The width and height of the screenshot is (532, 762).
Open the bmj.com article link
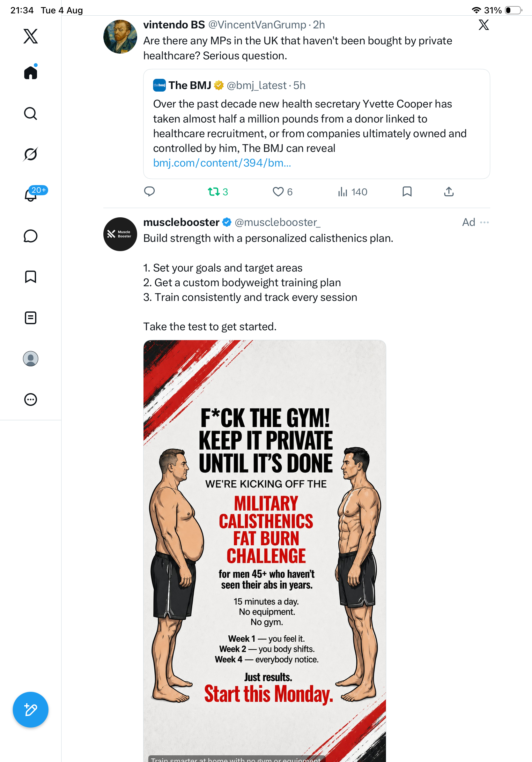222,163
